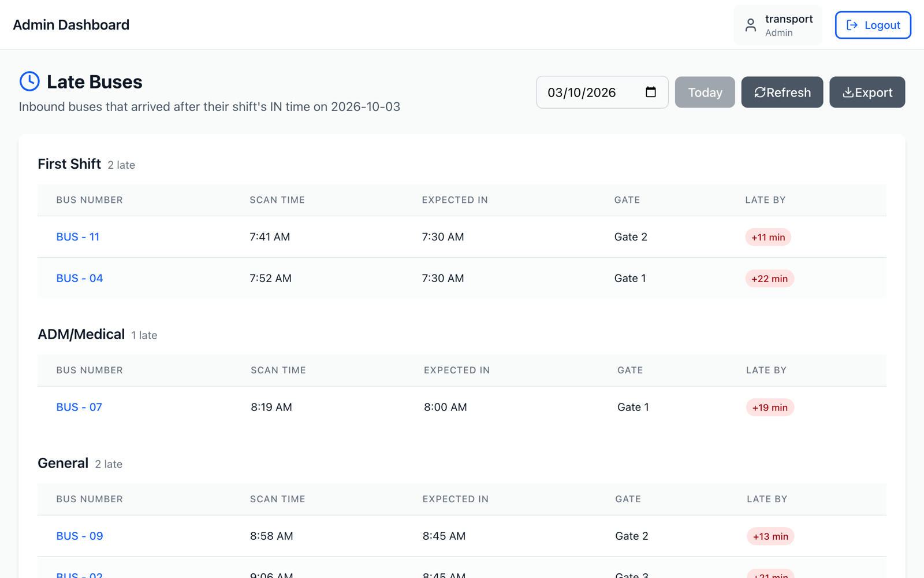Click Gate 2 in the BUS - 11 row
The image size is (924, 578).
pos(631,237)
